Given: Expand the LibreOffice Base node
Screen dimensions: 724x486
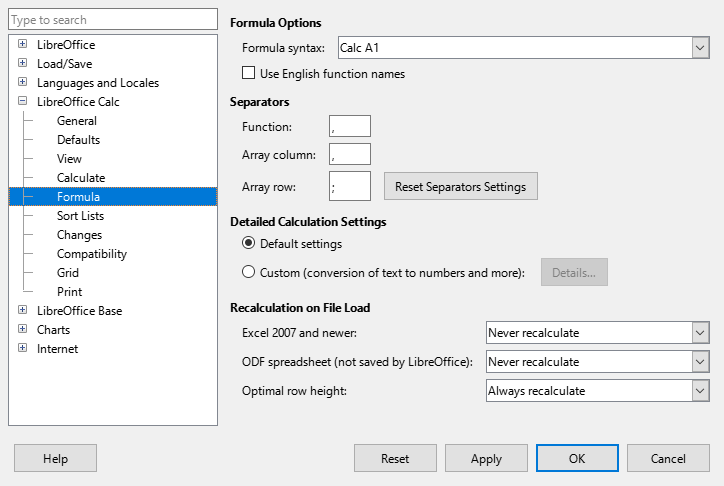Looking at the screenshot, I should [23, 311].
